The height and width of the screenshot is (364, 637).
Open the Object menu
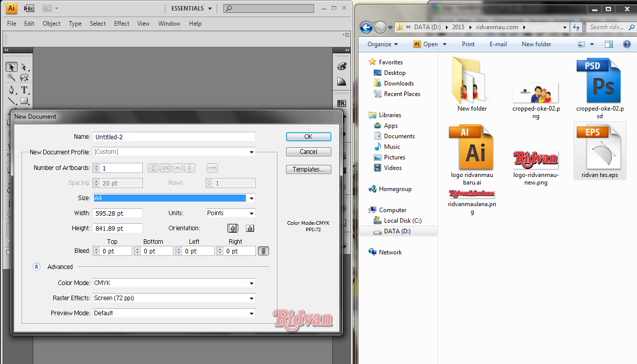pyautogui.click(x=51, y=23)
